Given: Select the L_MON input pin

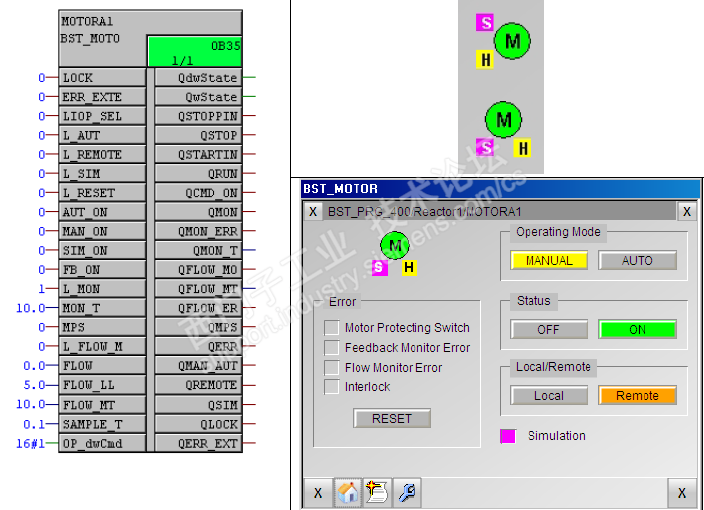Looking at the screenshot, I should pos(102,289).
